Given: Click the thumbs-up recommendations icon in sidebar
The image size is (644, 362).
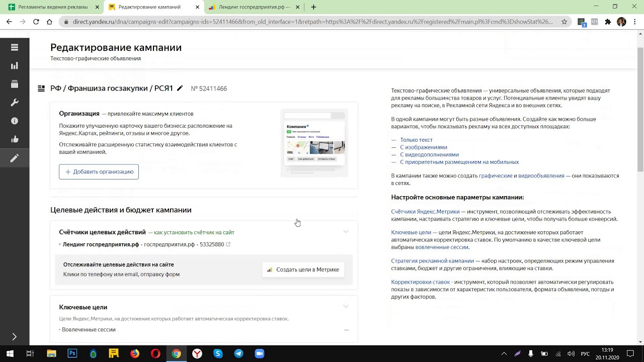Looking at the screenshot, I should [x=14, y=139].
